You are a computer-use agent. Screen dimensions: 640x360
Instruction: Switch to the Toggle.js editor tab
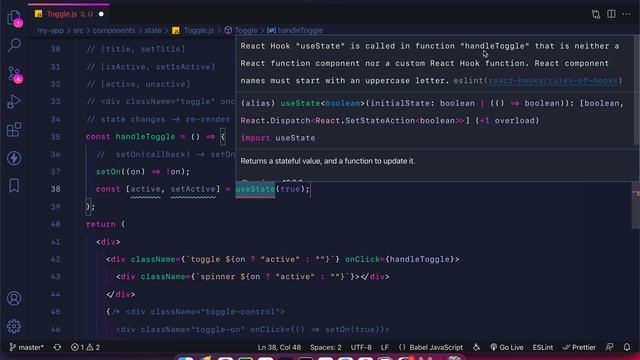[x=69, y=14]
